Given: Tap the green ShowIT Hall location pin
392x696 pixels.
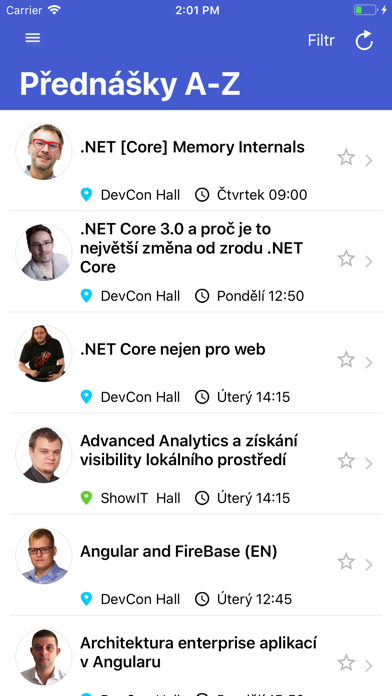Looking at the screenshot, I should pos(87,498).
